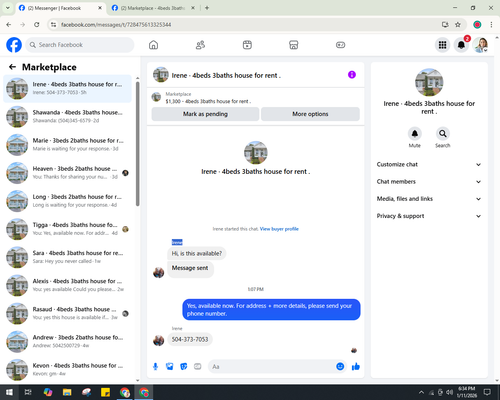The height and width of the screenshot is (400, 500).
Task: Expand the Customize chat section
Action: [x=429, y=164]
